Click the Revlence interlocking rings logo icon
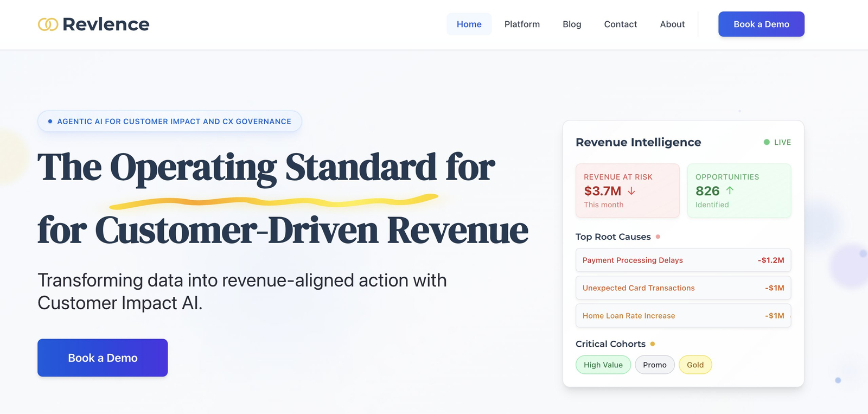The height and width of the screenshot is (414, 868). coord(48,24)
